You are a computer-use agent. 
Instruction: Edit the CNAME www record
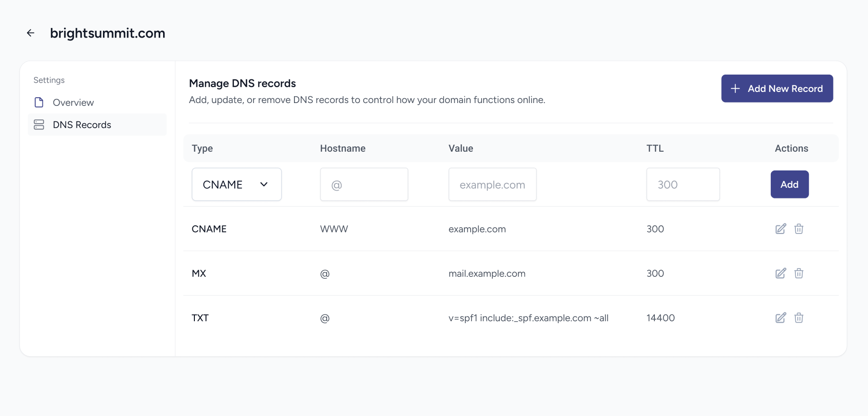[x=780, y=229]
